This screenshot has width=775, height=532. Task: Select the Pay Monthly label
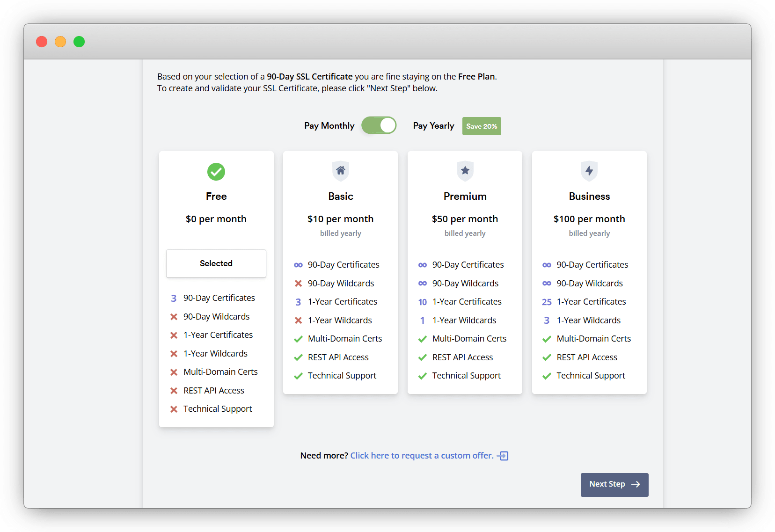point(329,126)
